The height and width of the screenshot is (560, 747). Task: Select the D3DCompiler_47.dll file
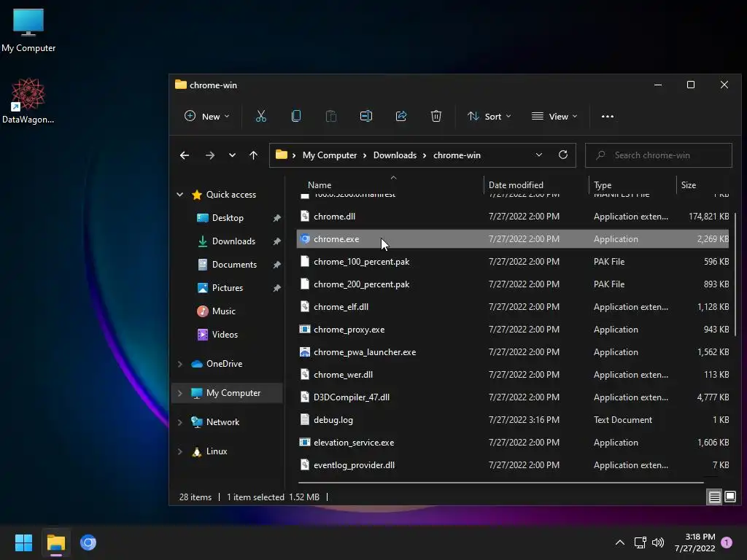click(x=513, y=397)
